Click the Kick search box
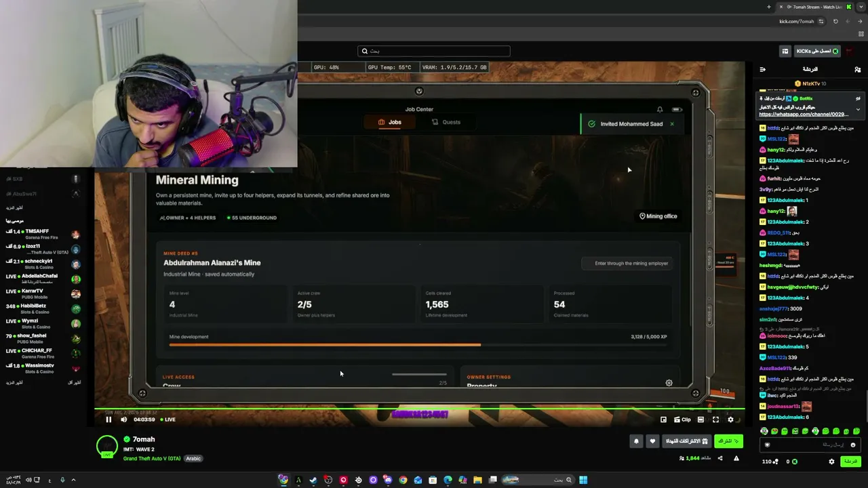Image resolution: width=868 pixels, height=488 pixels. (434, 51)
